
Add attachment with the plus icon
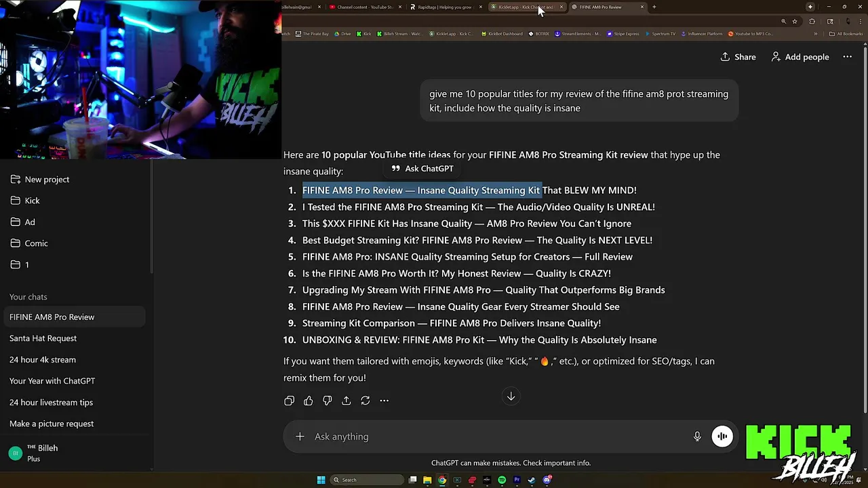(x=300, y=436)
